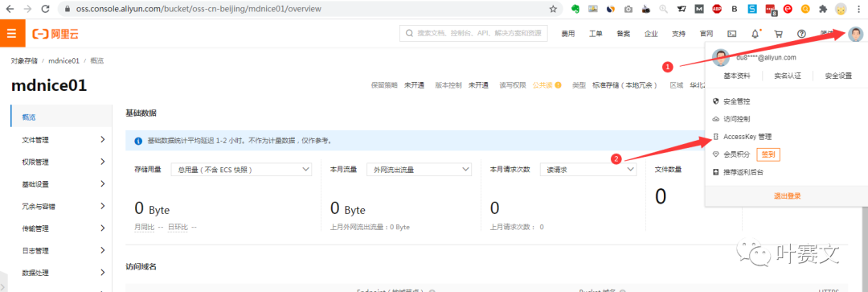Click the account email du8****@aliyun.com
868x292 pixels.
coord(766,57)
